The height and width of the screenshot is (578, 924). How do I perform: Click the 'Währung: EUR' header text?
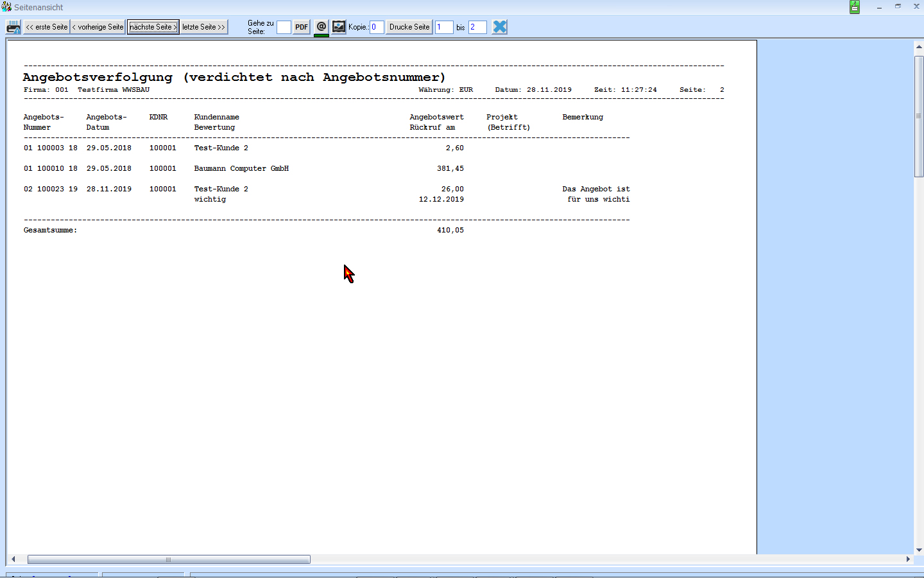[x=446, y=90]
